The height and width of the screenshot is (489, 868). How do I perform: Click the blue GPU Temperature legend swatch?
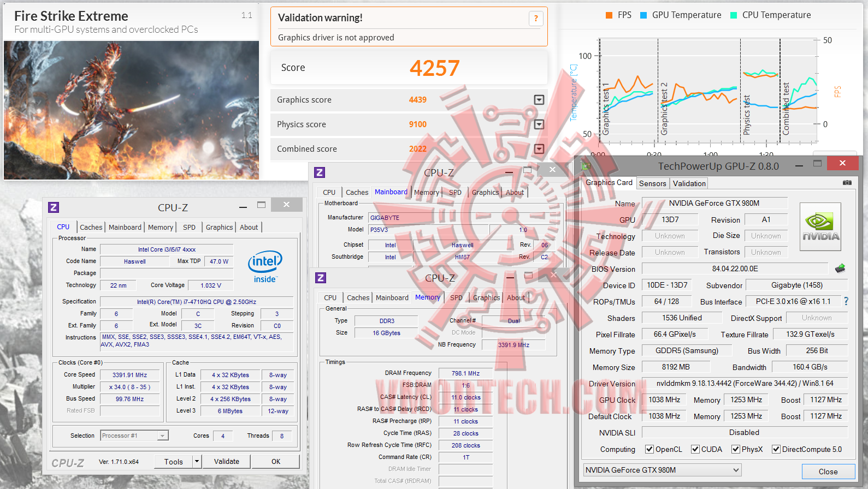(643, 15)
